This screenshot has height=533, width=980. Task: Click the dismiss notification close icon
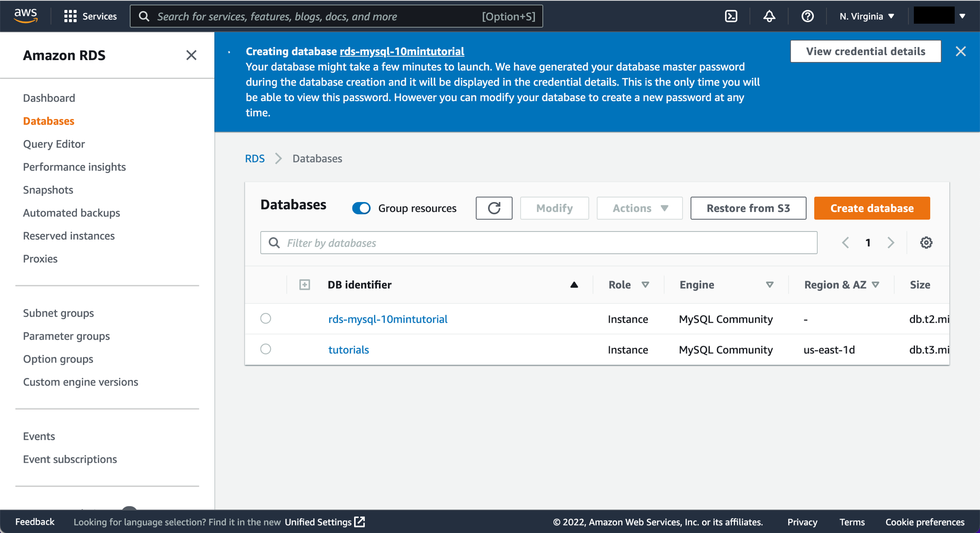point(960,51)
